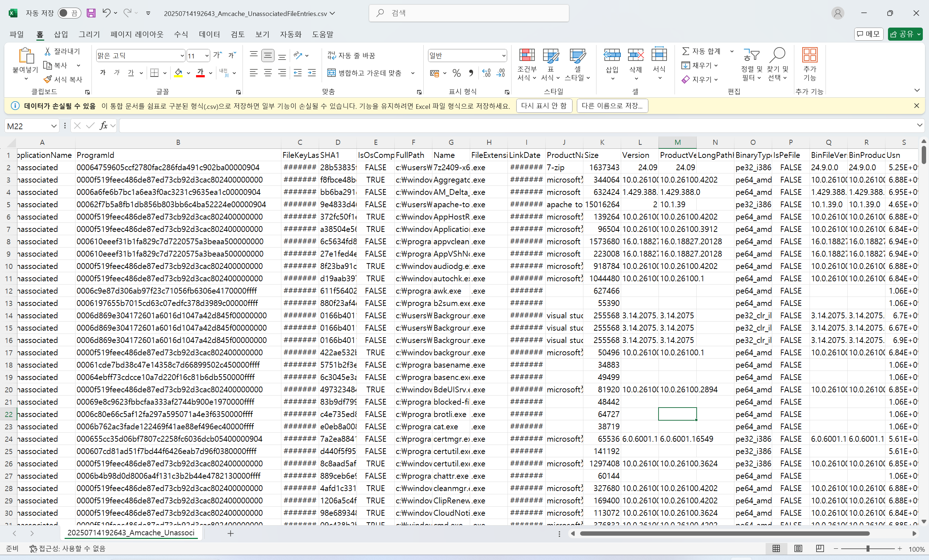Click the Share button
This screenshot has width=929, height=560.
[x=901, y=34]
